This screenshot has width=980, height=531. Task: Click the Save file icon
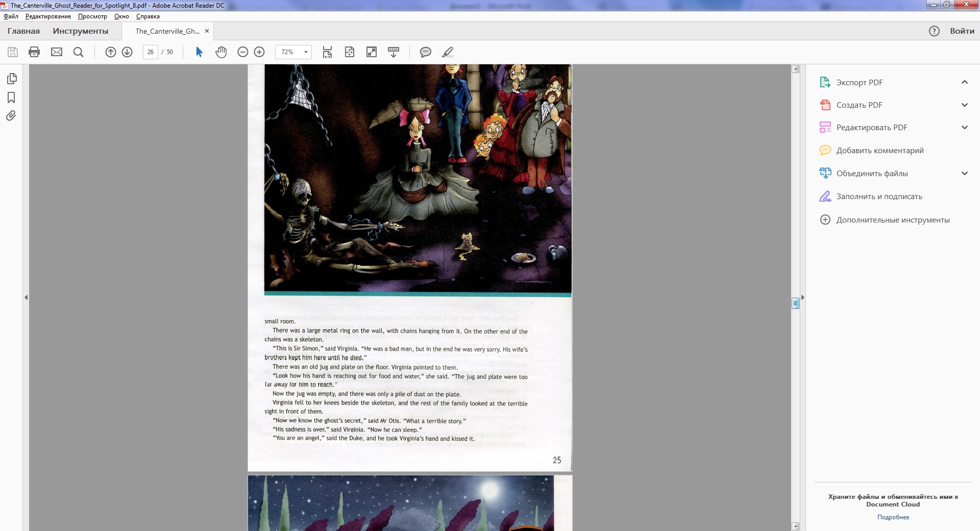(13, 52)
